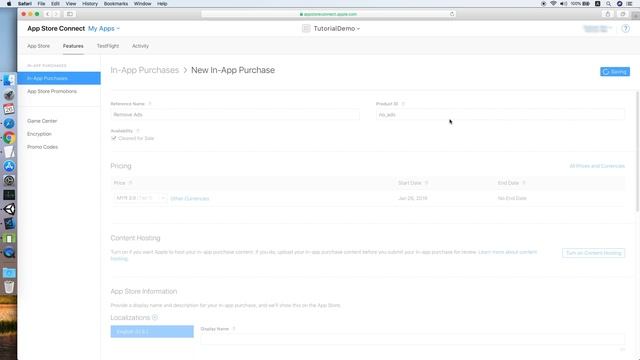This screenshot has width=640, height=360.
Task: Open Promo Codes in sidebar
Action: pyautogui.click(x=42, y=147)
